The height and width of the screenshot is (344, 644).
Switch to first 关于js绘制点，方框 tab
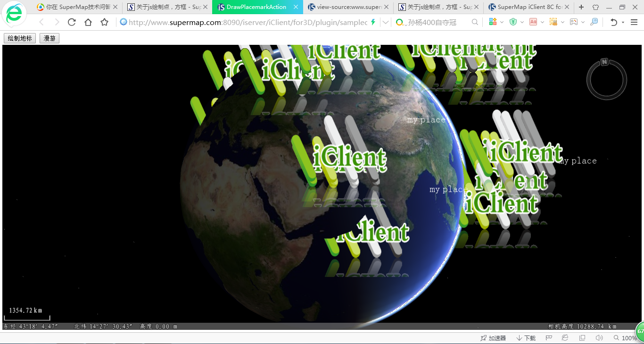(168, 7)
